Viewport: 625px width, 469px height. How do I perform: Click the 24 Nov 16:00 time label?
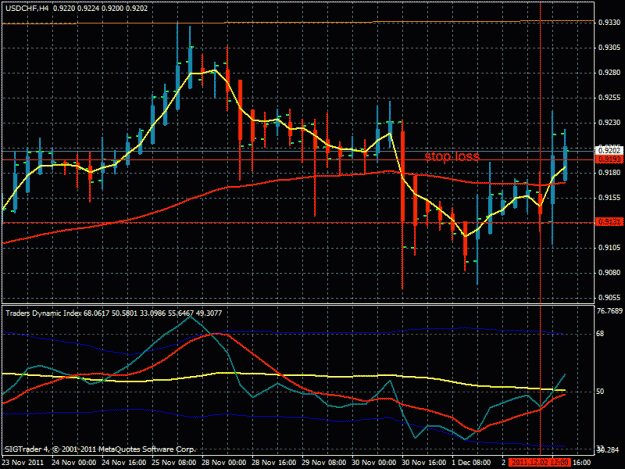(x=124, y=462)
